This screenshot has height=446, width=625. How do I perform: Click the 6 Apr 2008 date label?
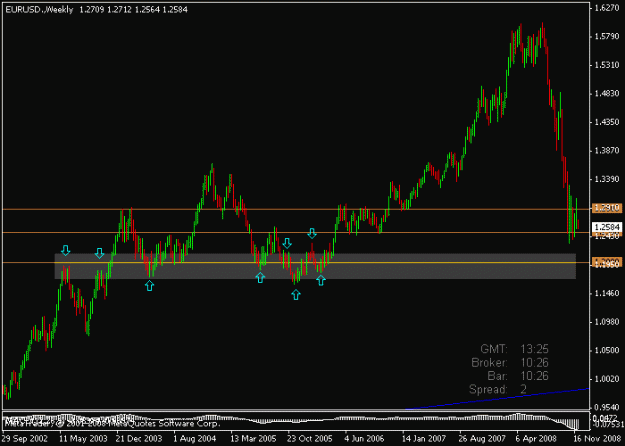[536, 439]
